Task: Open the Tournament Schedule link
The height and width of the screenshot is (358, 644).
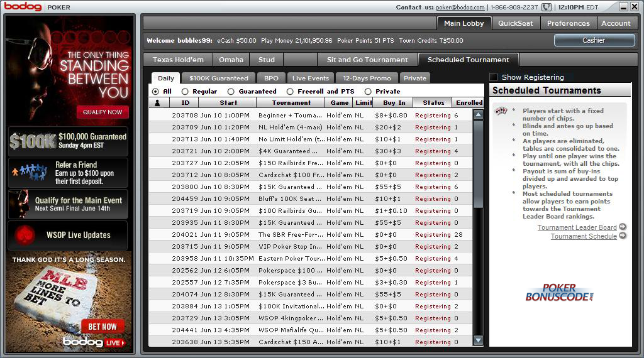Action: pos(584,236)
